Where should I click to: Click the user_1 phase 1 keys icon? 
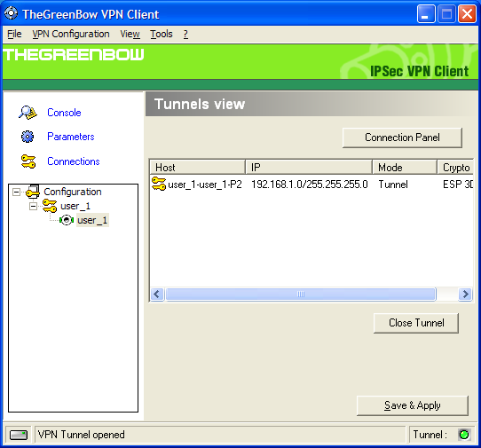(50, 206)
